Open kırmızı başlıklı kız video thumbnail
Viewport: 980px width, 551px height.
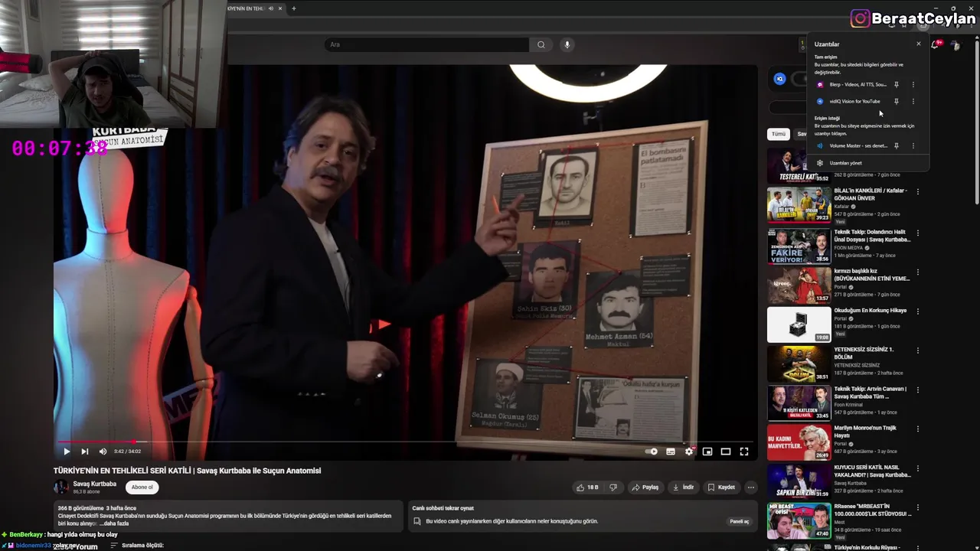point(799,285)
